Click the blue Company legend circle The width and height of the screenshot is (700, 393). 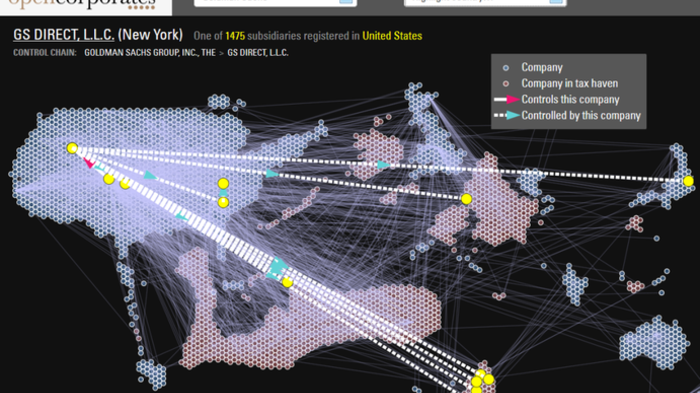(506, 68)
